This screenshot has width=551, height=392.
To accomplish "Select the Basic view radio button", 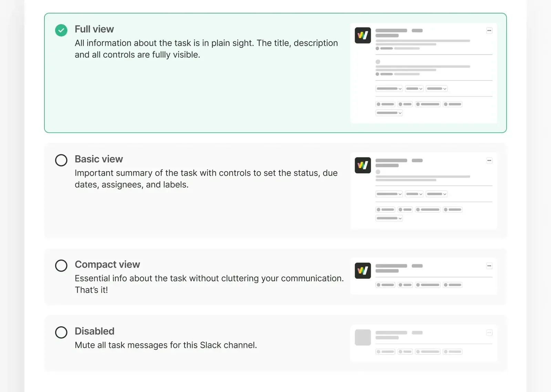I will [61, 160].
